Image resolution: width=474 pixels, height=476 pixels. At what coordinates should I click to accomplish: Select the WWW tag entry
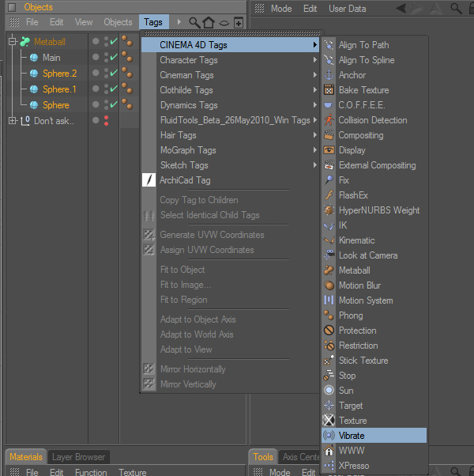(x=374, y=451)
